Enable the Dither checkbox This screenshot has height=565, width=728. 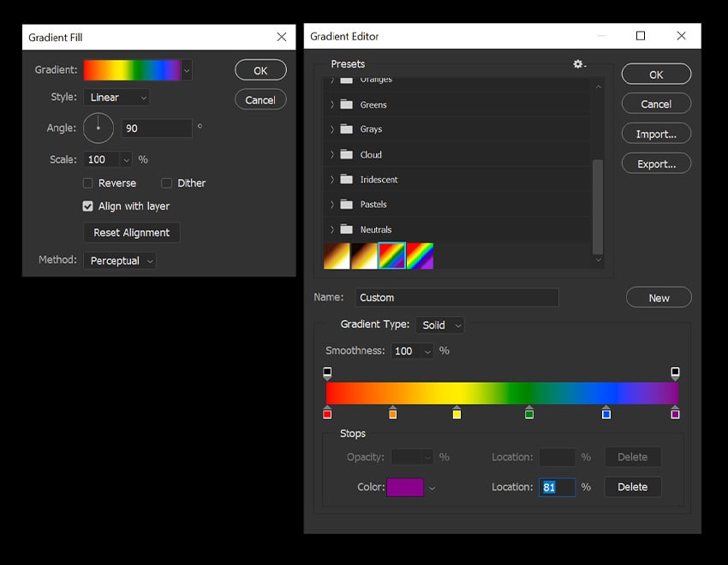[167, 182]
